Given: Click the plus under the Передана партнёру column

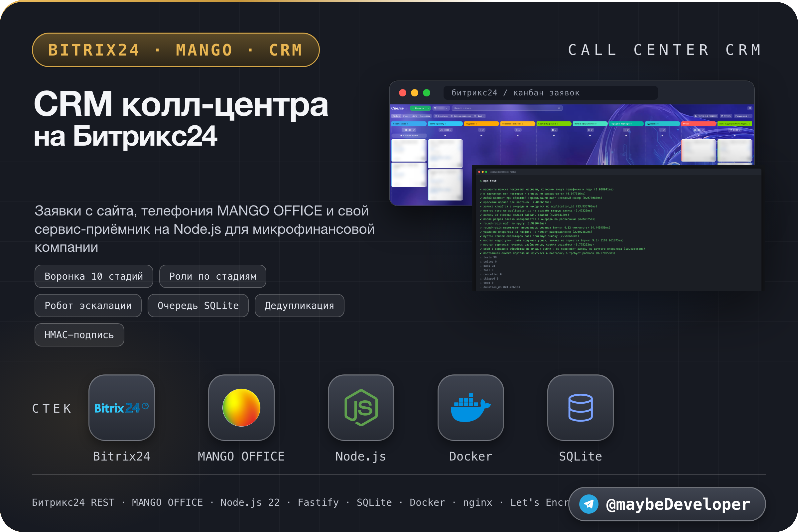Looking at the screenshot, I should click(626, 136).
